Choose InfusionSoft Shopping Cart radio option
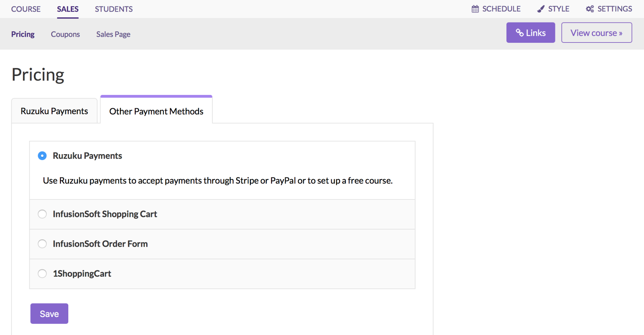 pyautogui.click(x=42, y=214)
